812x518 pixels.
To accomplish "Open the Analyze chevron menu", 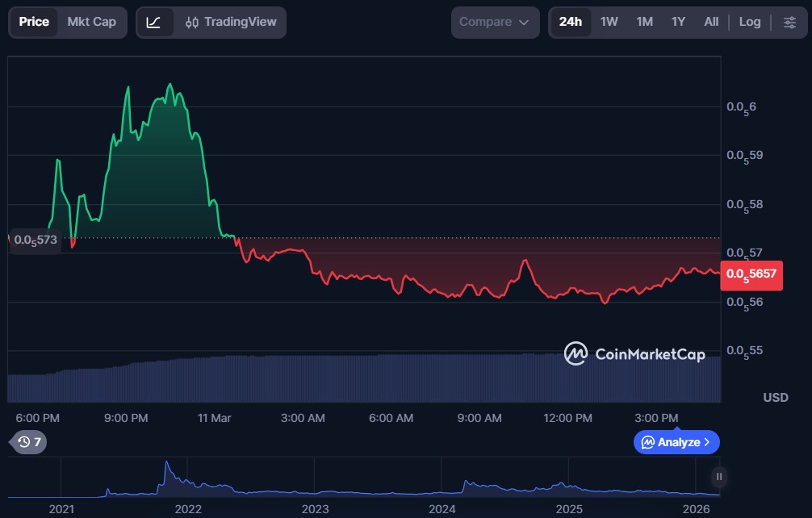I will (x=676, y=441).
